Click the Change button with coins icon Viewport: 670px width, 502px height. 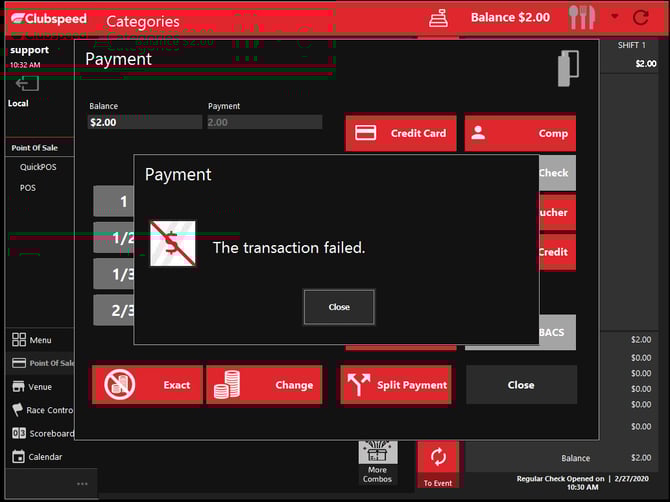point(264,385)
